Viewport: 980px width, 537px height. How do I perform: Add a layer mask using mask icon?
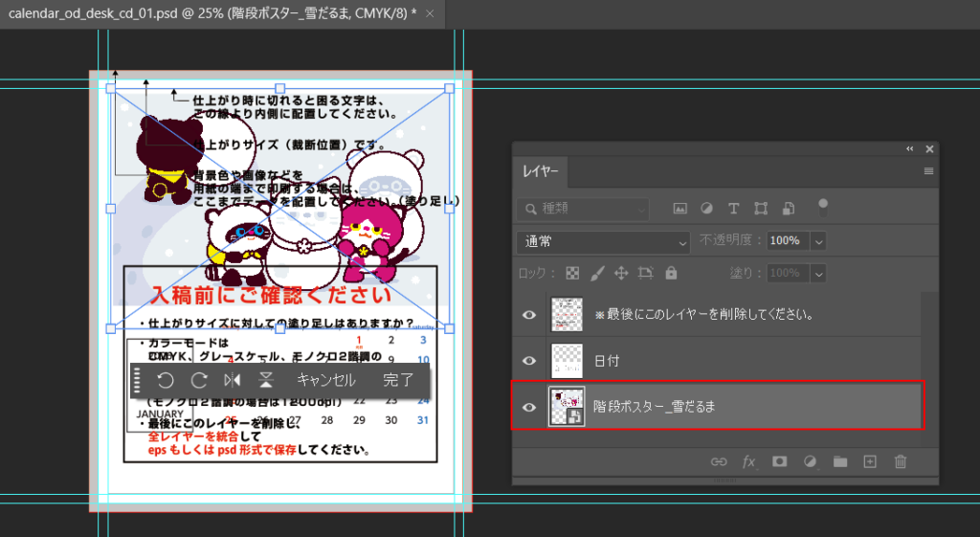(x=780, y=461)
